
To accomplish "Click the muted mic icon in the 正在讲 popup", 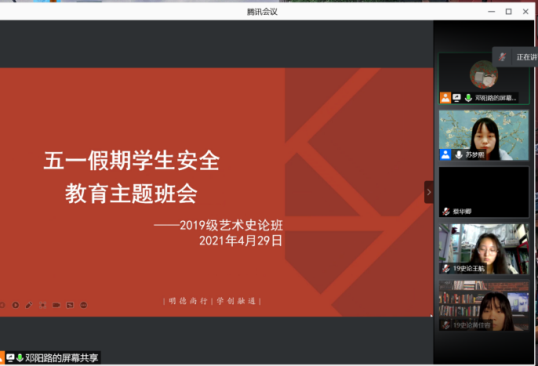I will click(x=502, y=57).
